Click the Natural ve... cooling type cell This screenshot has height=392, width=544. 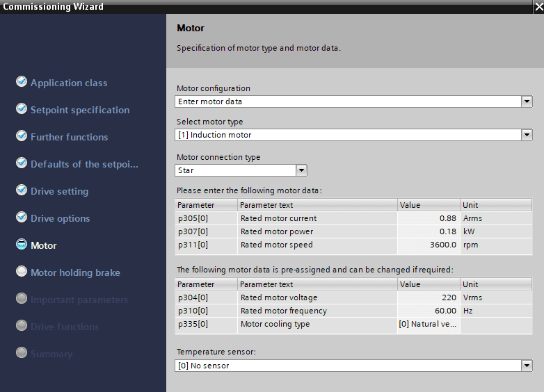point(429,324)
